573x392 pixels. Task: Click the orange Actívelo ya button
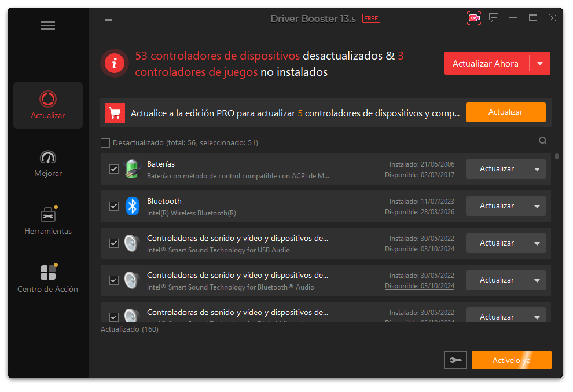coord(511,360)
